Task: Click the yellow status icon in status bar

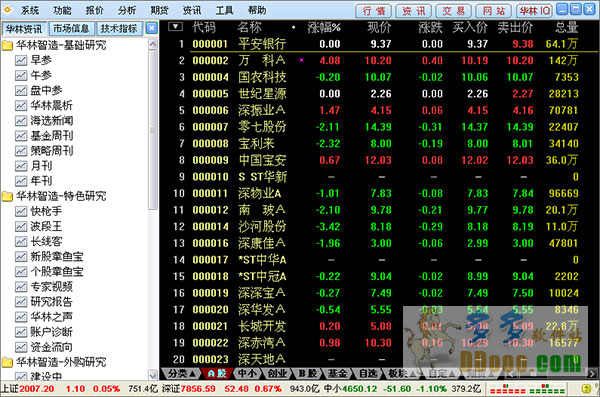Action: click(x=586, y=389)
